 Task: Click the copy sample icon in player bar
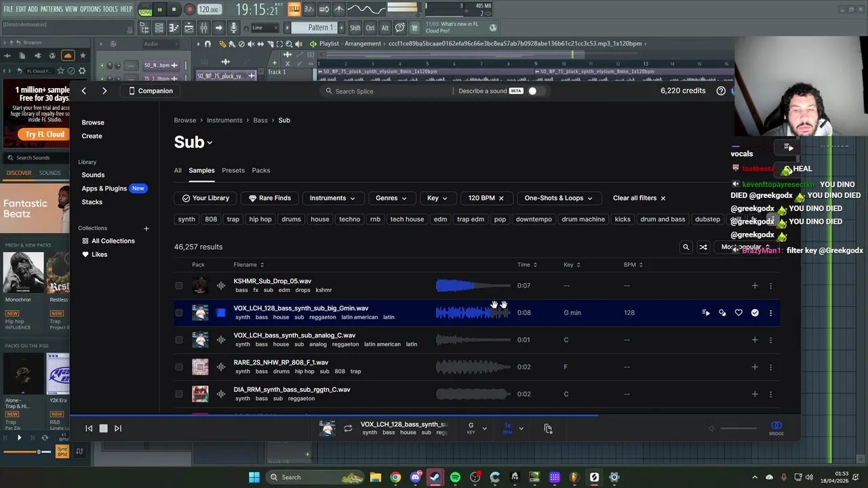(x=548, y=428)
